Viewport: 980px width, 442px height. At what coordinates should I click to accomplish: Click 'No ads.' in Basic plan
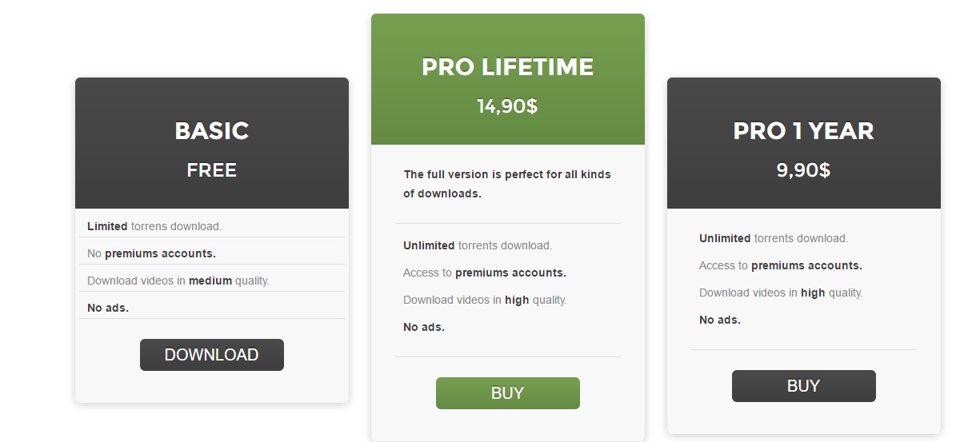(x=108, y=308)
